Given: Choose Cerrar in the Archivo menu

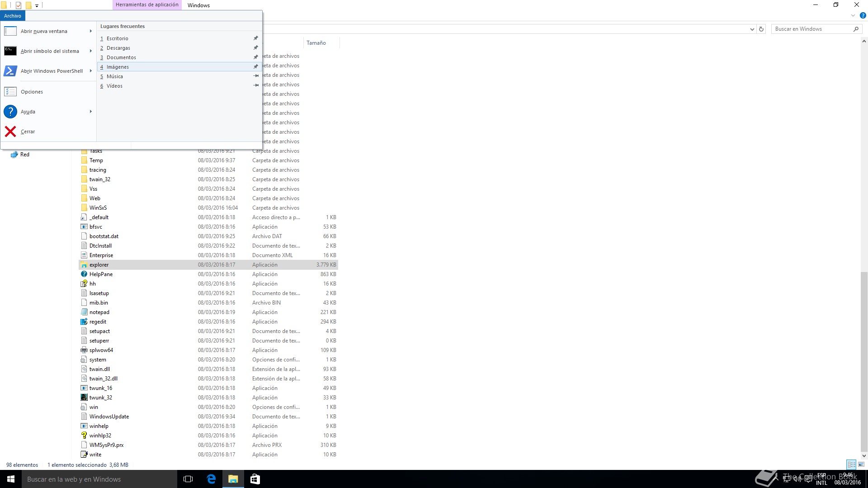Looking at the screenshot, I should point(48,131).
